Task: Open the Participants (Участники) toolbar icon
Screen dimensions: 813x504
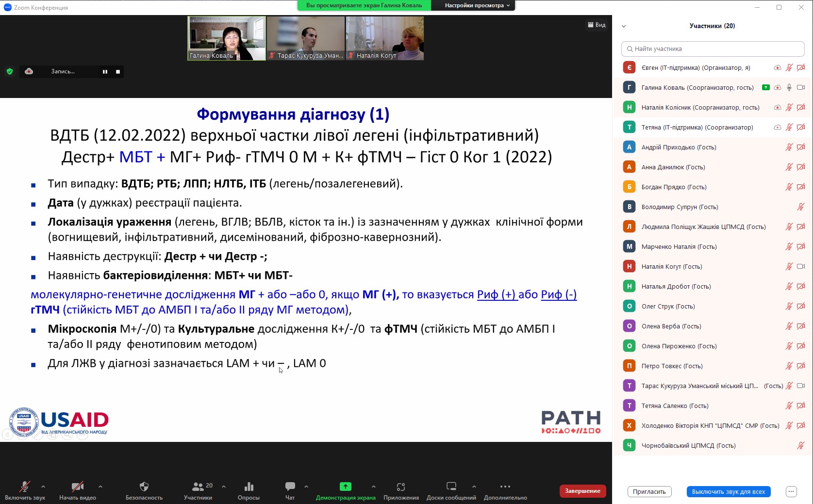Action: 198,487
